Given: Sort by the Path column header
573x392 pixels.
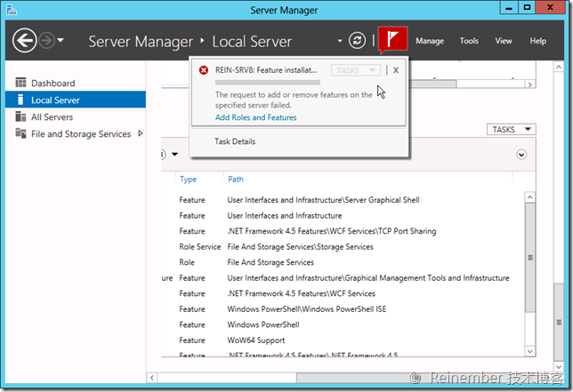Looking at the screenshot, I should (x=236, y=180).
